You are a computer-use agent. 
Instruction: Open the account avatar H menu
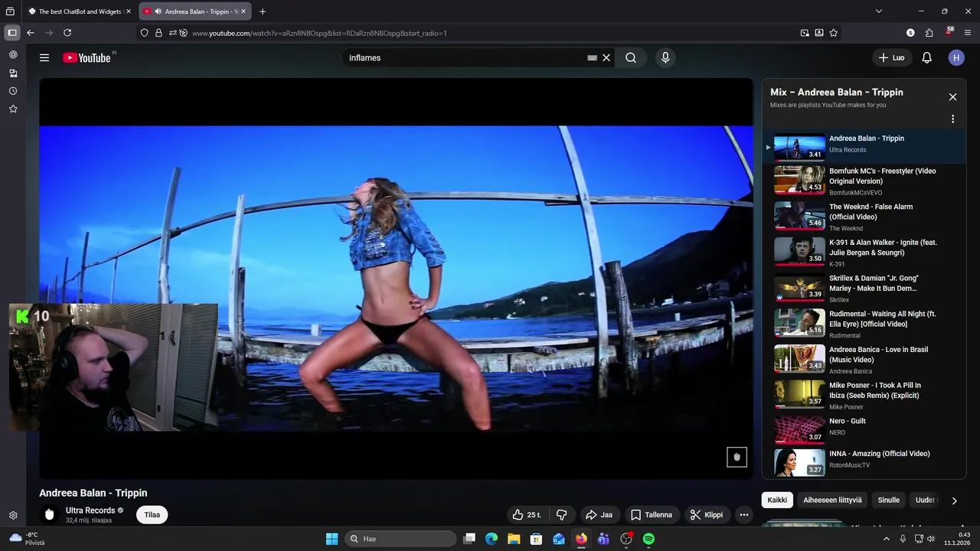pyautogui.click(x=956, y=57)
